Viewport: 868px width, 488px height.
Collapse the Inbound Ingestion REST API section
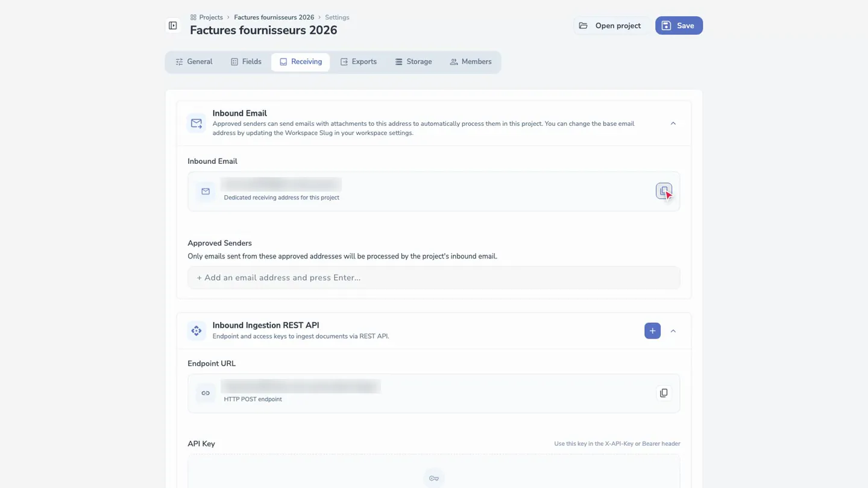(673, 331)
